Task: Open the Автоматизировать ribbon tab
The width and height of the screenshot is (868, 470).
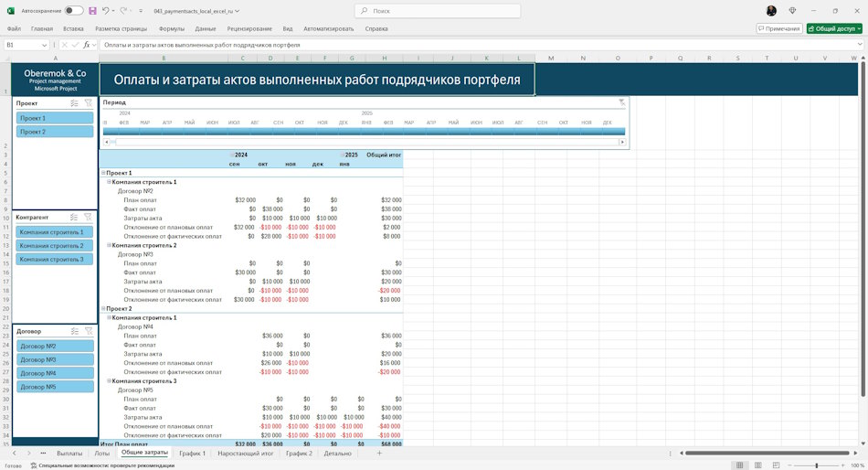Action: 328,29
